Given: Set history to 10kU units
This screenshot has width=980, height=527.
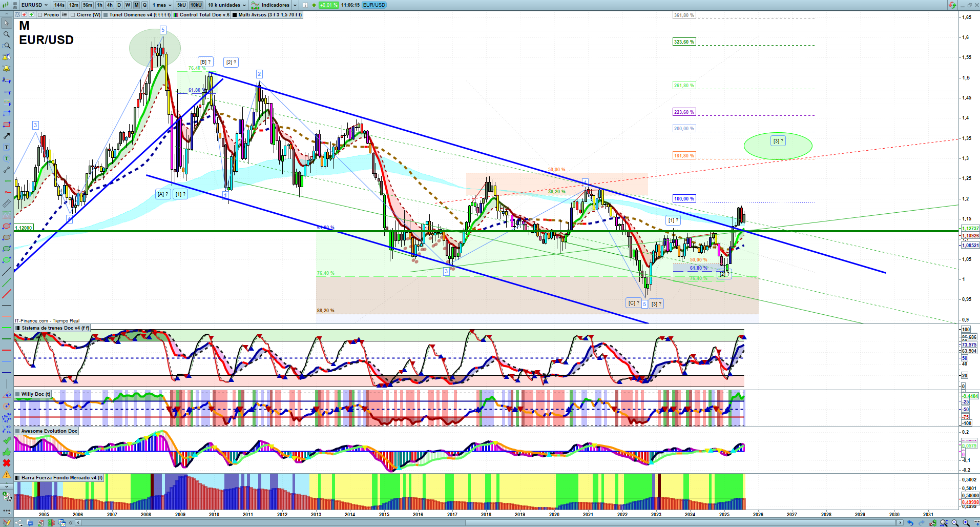Looking at the screenshot, I should pos(196,5).
